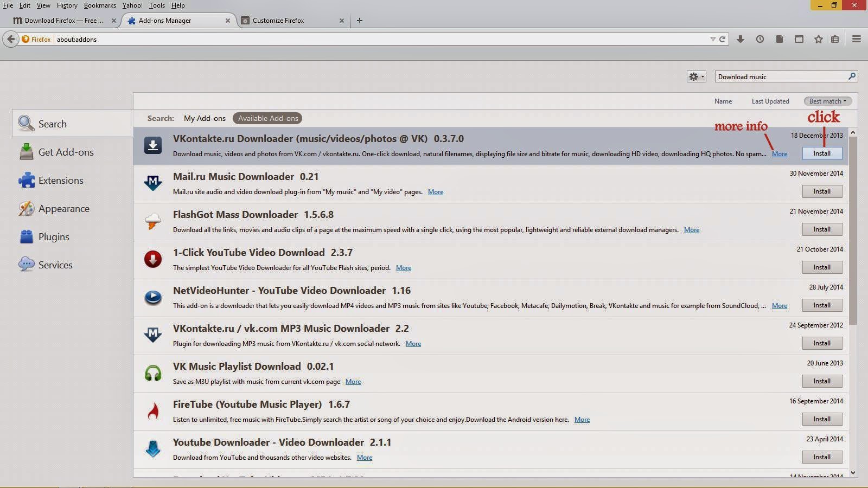
Task: Click the NetVideoHunter add-on icon
Action: pyautogui.click(x=153, y=297)
